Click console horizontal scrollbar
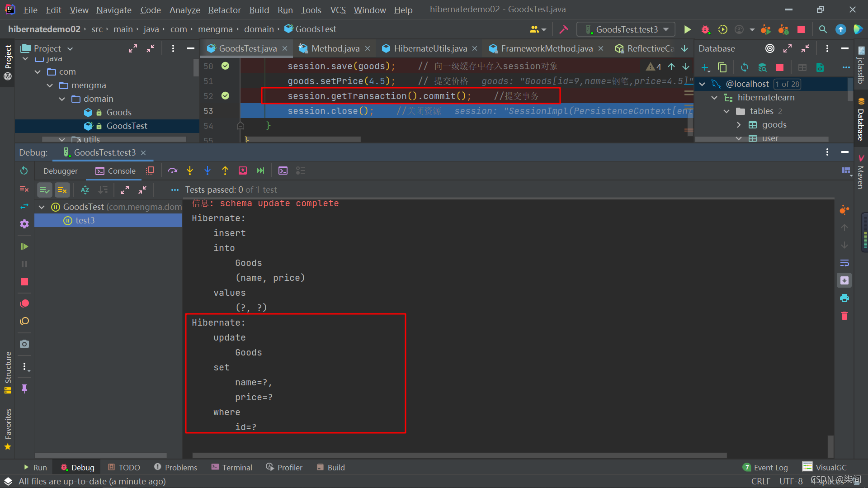 459,455
